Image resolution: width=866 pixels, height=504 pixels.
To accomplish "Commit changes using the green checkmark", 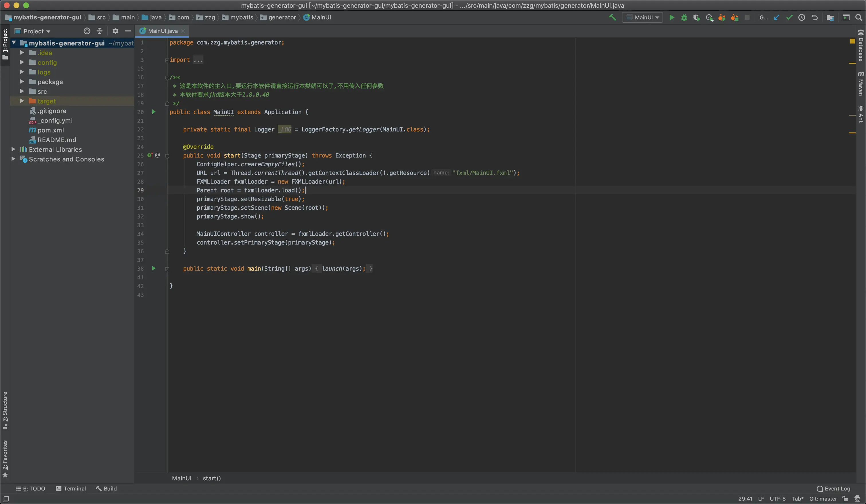I will [789, 17].
